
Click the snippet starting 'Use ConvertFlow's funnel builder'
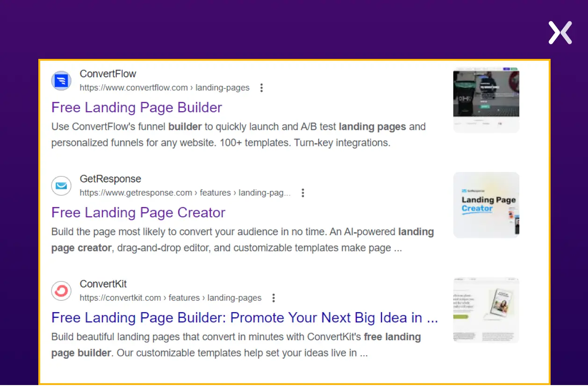pyautogui.click(x=238, y=135)
